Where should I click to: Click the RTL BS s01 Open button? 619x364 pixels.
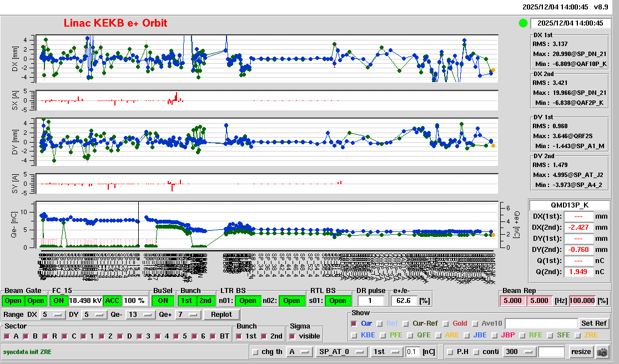(338, 301)
